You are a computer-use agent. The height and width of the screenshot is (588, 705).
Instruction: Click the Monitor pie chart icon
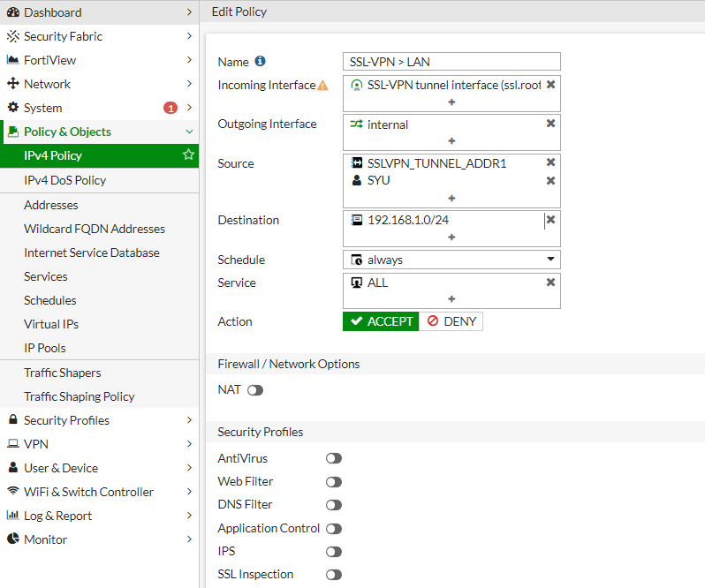point(13,539)
